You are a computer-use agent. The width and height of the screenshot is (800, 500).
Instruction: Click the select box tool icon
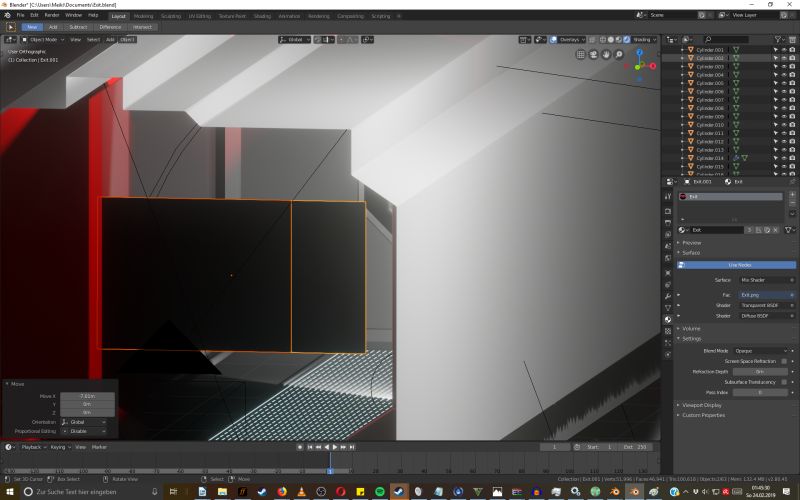pos(10,27)
